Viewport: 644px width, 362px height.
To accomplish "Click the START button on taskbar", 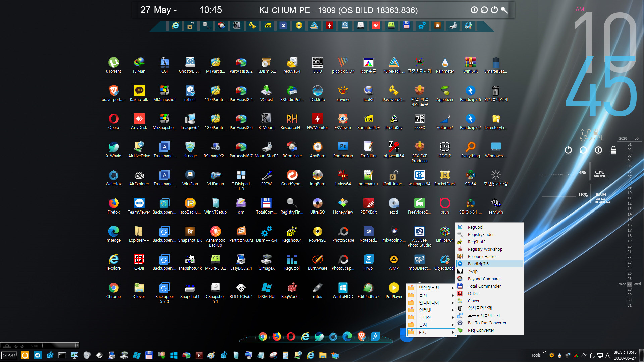I will coord(9,355).
